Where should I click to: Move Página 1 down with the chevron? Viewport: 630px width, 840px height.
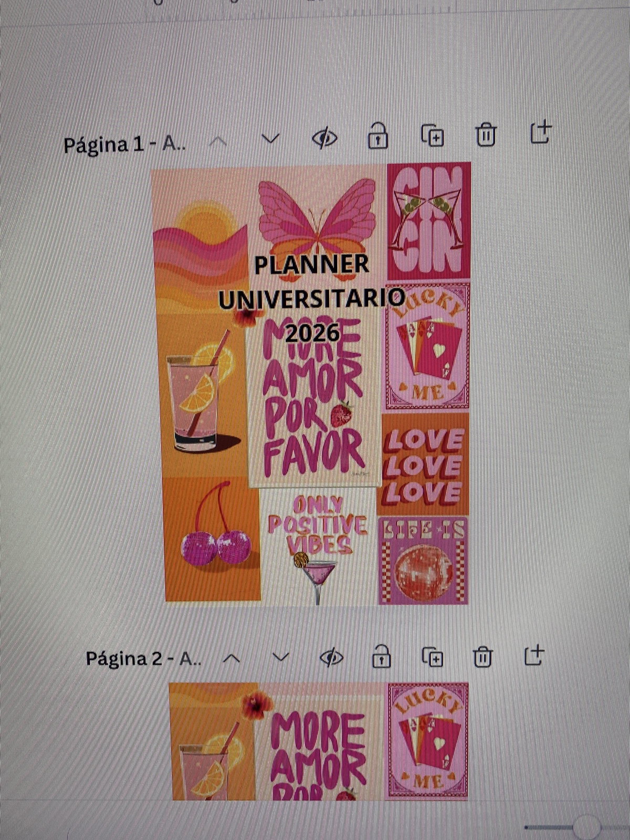(x=270, y=139)
